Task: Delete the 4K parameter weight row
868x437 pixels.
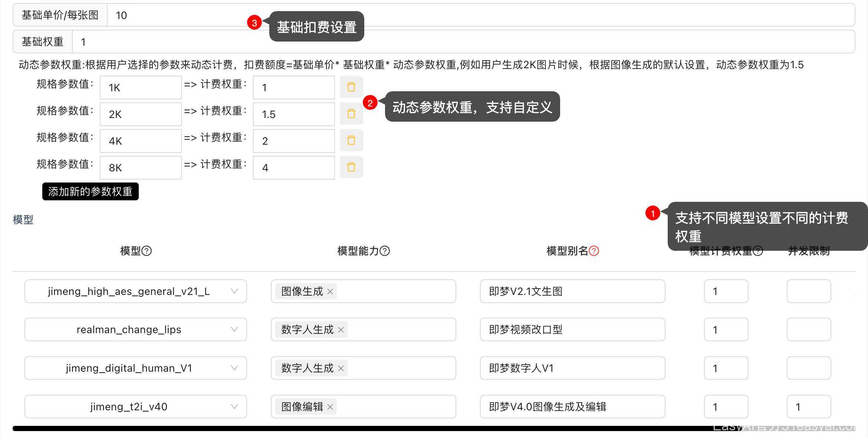Action: click(351, 141)
